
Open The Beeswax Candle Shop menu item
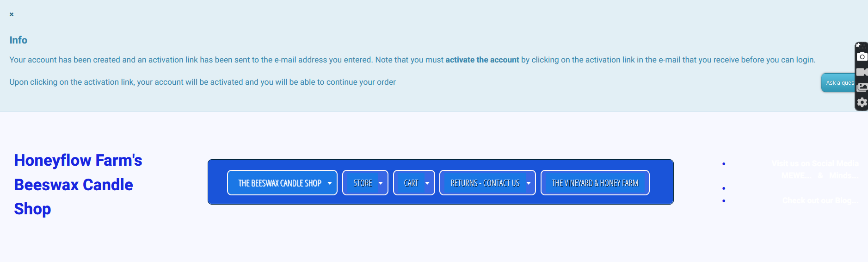tap(279, 183)
